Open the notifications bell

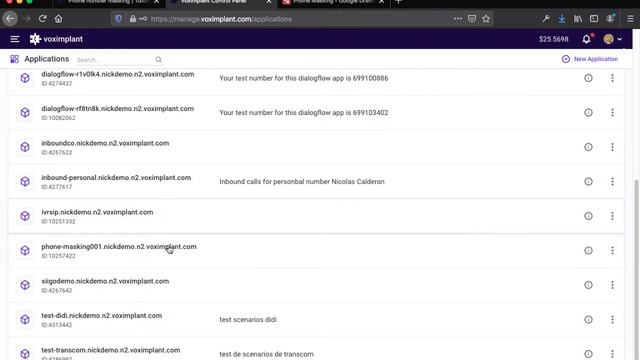pos(587,39)
